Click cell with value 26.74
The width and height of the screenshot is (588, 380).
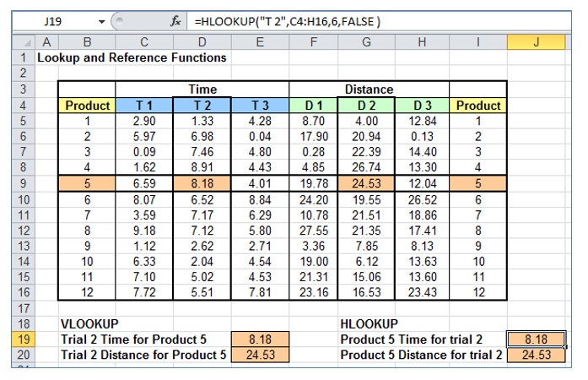pos(366,167)
